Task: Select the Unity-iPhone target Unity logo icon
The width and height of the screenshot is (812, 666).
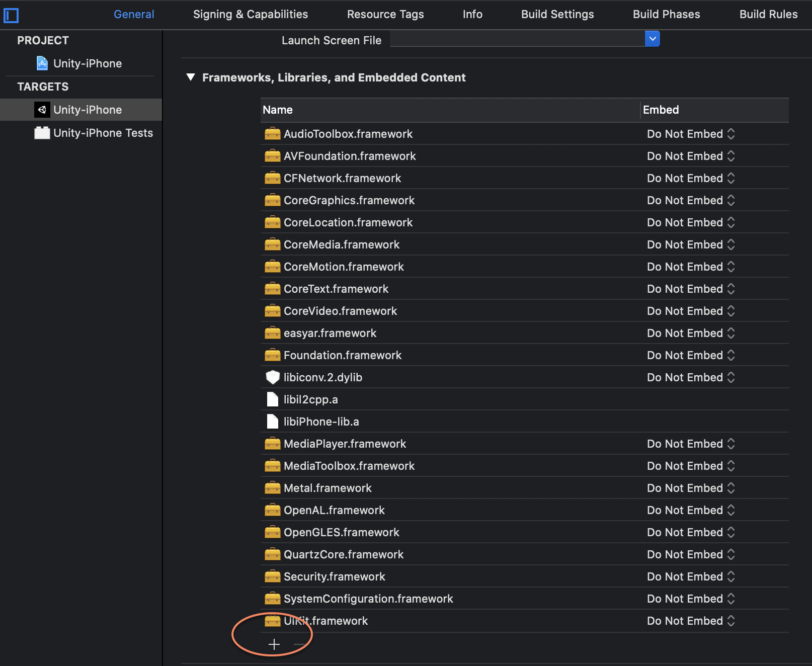Action: tap(42, 110)
